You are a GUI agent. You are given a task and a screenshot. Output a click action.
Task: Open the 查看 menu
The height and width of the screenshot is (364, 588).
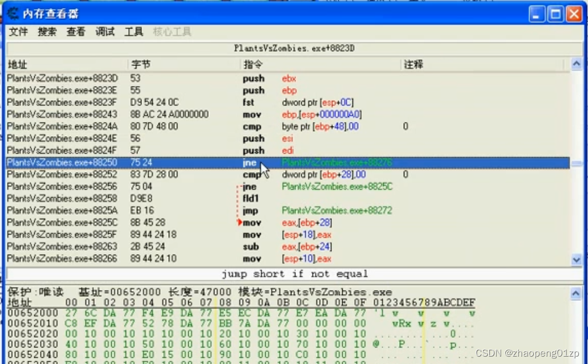(76, 32)
